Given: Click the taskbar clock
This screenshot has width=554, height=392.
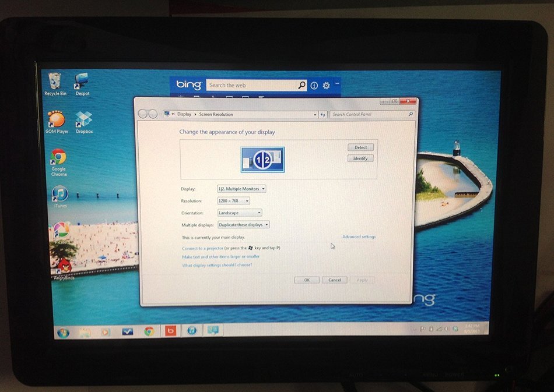Looking at the screenshot, I should tap(471, 329).
